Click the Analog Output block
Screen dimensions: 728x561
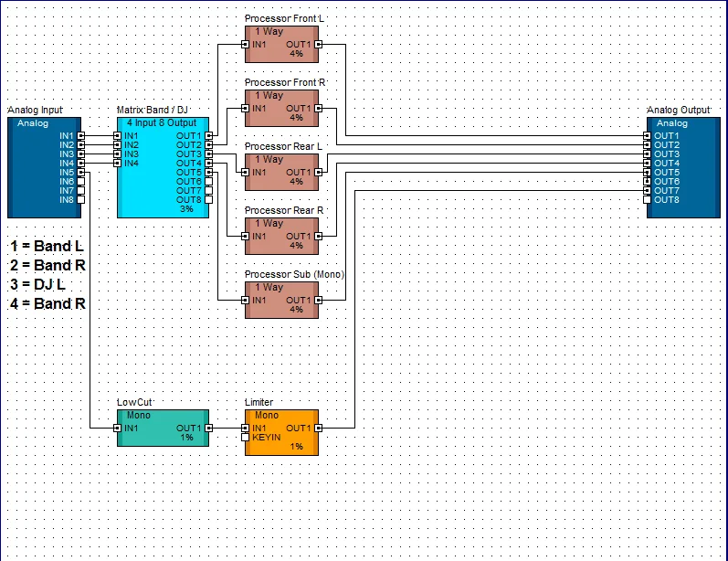coord(683,167)
